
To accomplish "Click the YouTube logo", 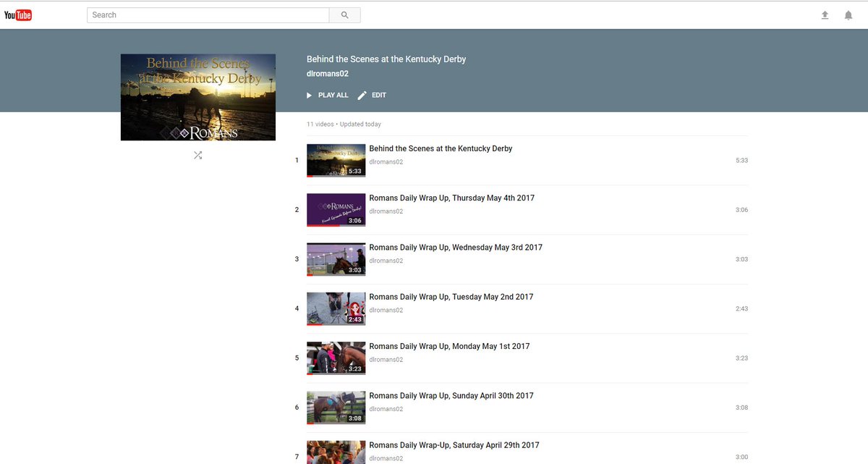I will click(x=18, y=15).
